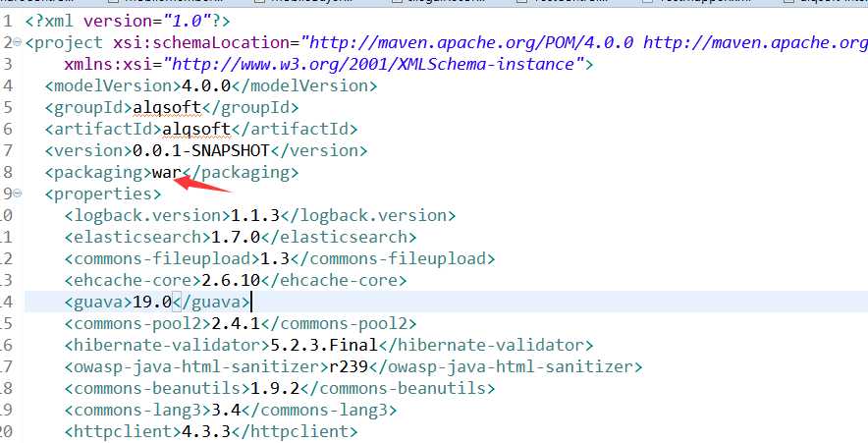Viewport: 868px width, 443px height.
Task: Click the opening hibernate-validator tag
Action: tap(167, 345)
